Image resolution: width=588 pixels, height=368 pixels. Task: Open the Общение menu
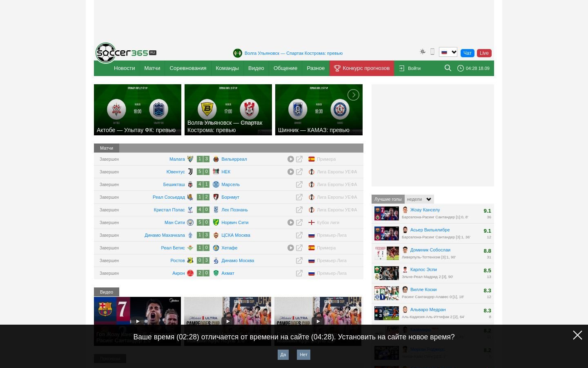coord(285,68)
